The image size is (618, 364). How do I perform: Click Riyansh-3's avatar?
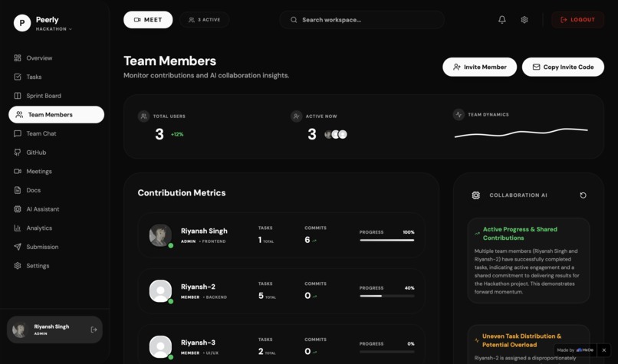(x=160, y=346)
